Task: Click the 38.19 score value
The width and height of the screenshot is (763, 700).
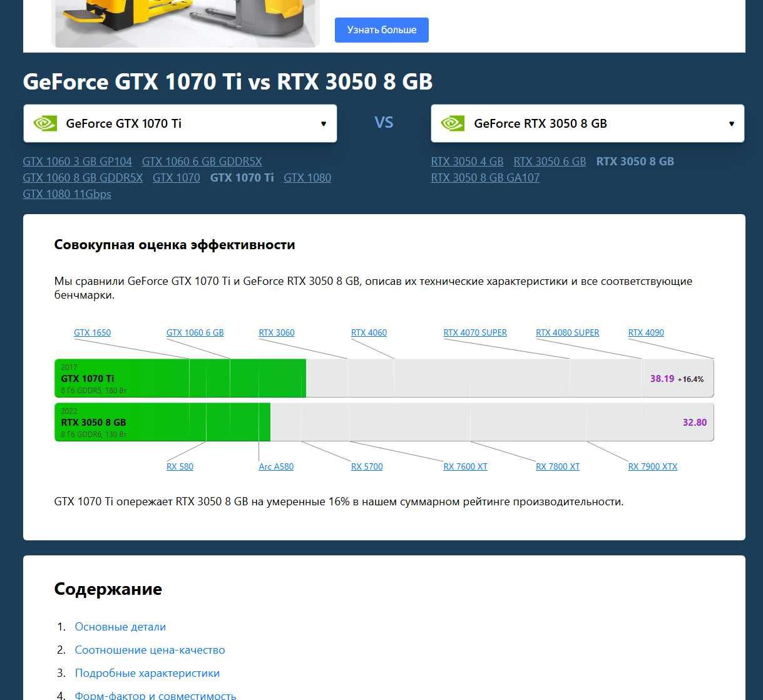Action: tap(662, 379)
